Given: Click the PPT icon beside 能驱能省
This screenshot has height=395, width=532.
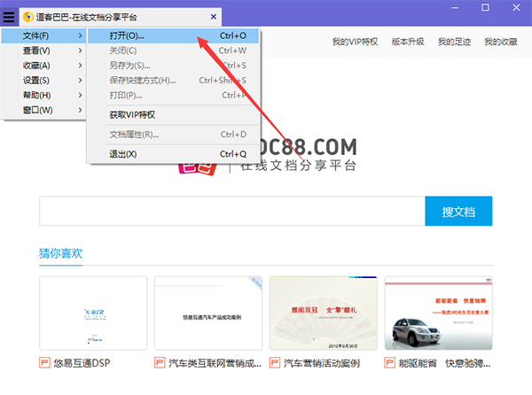Looking at the screenshot, I should tap(390, 363).
